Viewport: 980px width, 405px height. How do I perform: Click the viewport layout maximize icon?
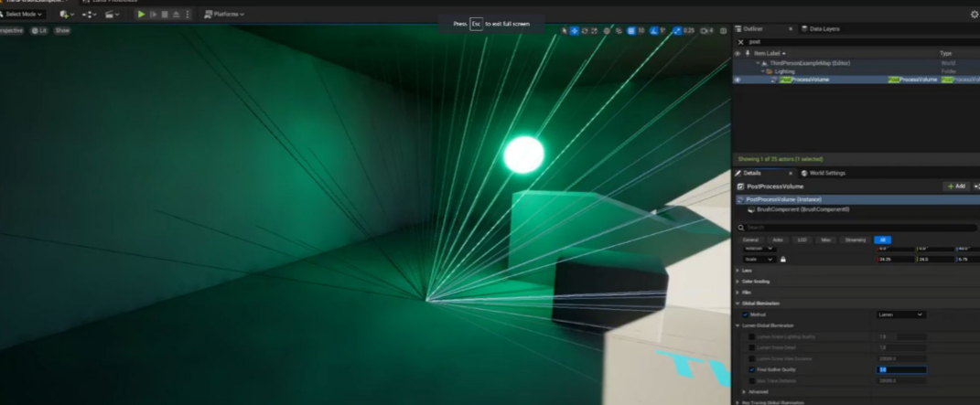tap(723, 30)
